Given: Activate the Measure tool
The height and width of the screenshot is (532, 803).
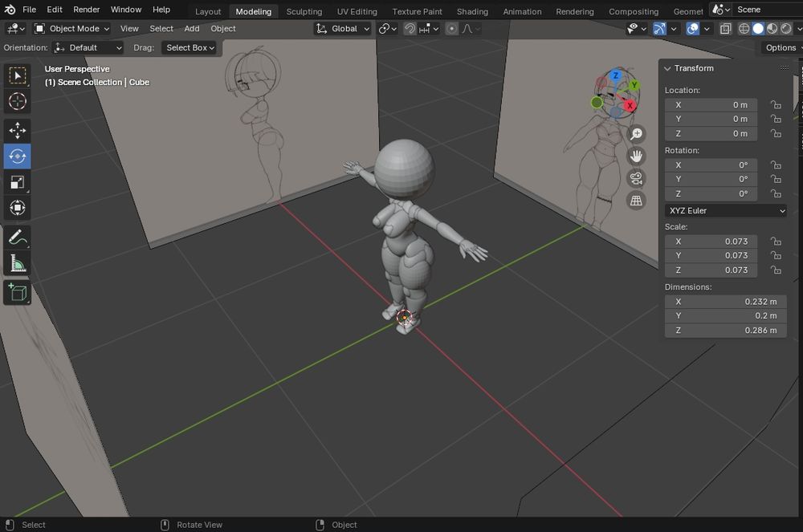Looking at the screenshot, I should coord(18,263).
